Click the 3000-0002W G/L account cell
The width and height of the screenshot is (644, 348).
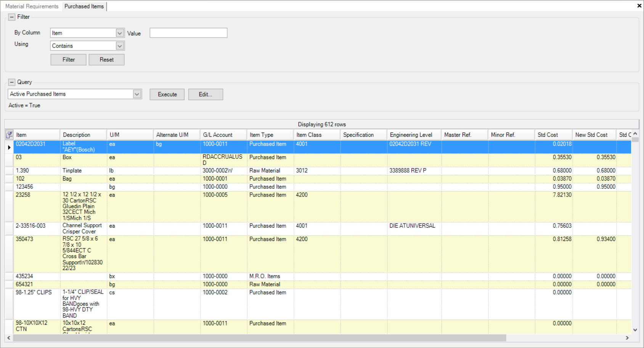[x=223, y=171]
